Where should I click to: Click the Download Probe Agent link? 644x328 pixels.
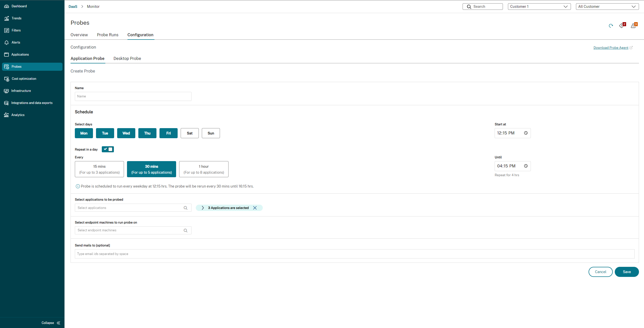pos(611,48)
